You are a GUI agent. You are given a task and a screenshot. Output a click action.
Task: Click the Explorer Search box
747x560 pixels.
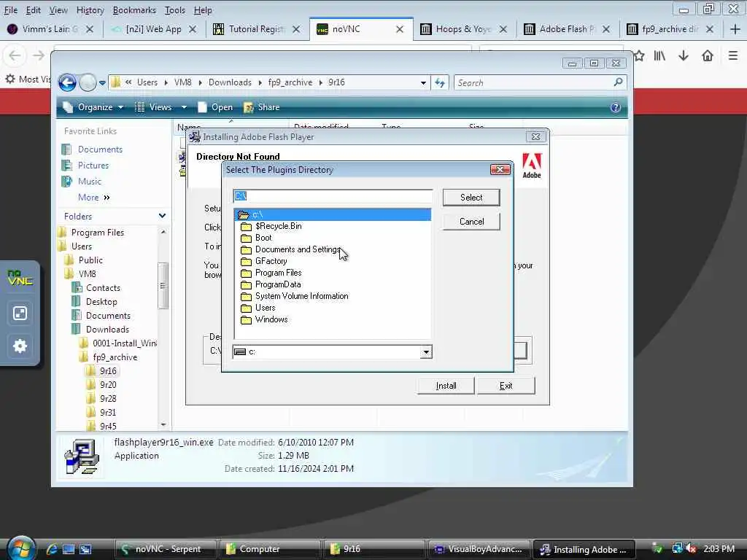click(533, 83)
